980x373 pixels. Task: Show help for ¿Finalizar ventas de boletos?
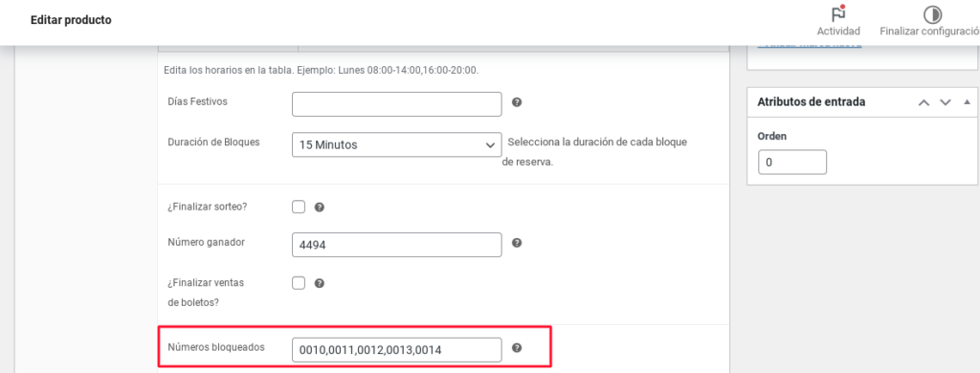point(319,284)
